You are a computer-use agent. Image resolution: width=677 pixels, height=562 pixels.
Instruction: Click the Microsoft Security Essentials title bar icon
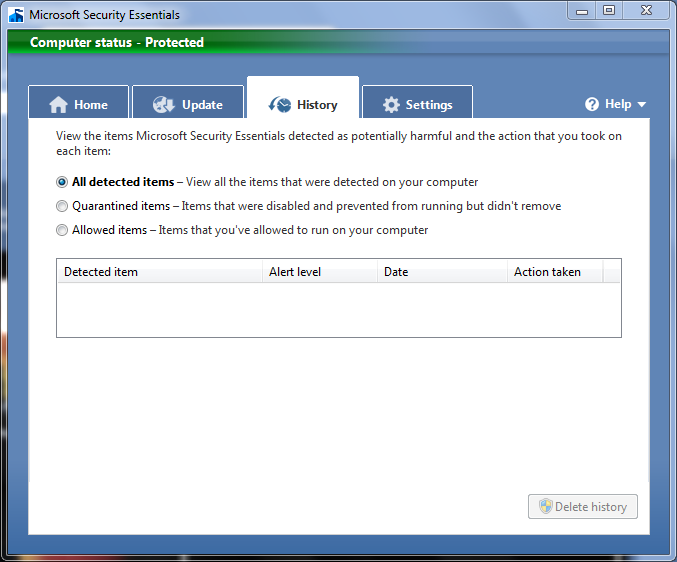coord(16,15)
